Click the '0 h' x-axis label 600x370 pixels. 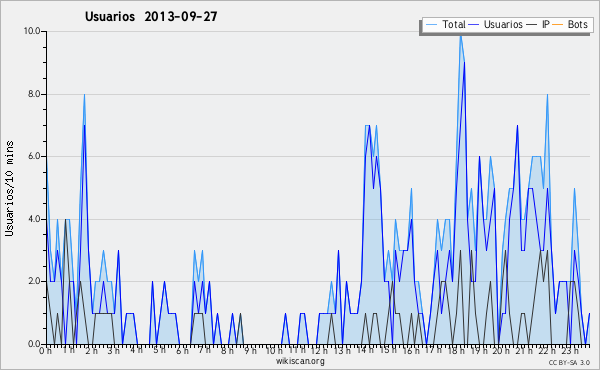click(x=45, y=350)
